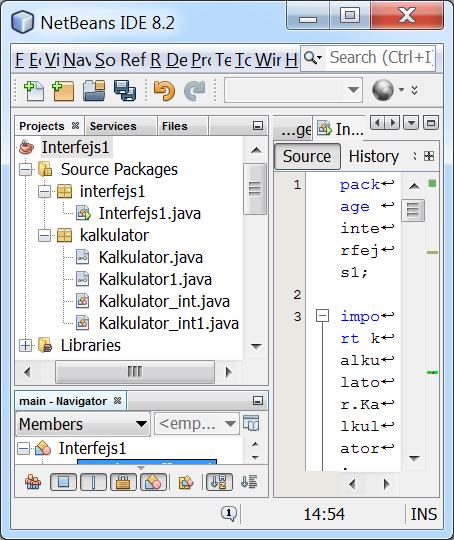Screen dimensions: 454x540
Task: Click the Open Project toolbar icon
Action: coord(94,91)
